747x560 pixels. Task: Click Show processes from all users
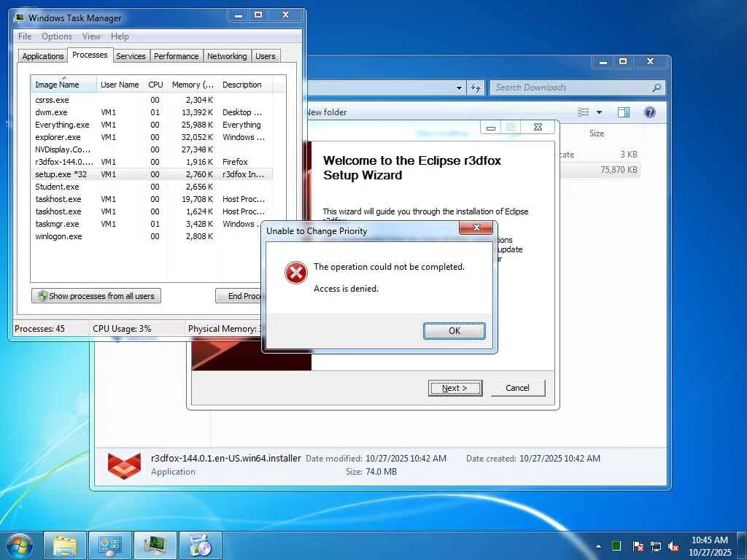[96, 296]
